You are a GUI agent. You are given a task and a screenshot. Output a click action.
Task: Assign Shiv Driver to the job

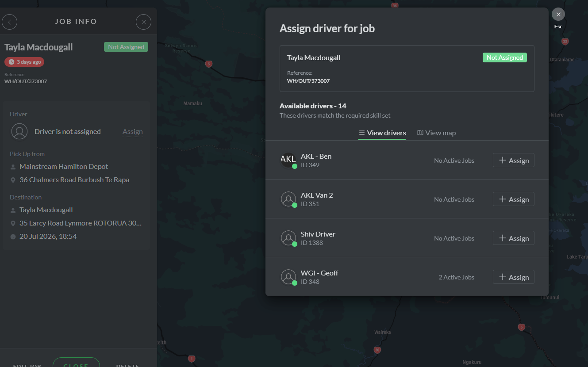coord(514,238)
